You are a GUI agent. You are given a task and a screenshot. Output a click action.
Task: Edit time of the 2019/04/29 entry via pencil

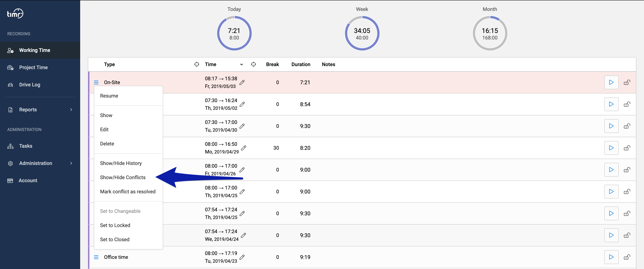(x=244, y=148)
